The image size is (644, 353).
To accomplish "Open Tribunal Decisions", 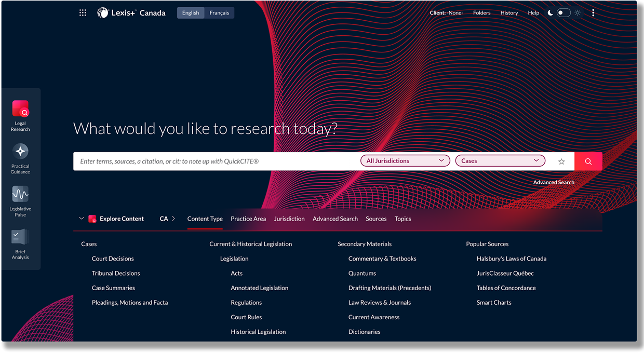I will (116, 273).
